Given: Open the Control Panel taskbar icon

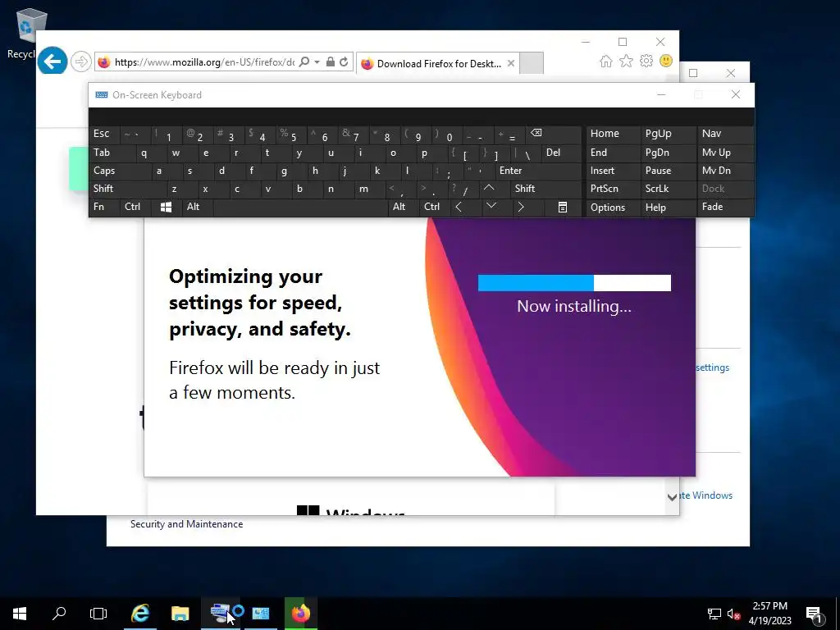Looking at the screenshot, I should 261,614.
